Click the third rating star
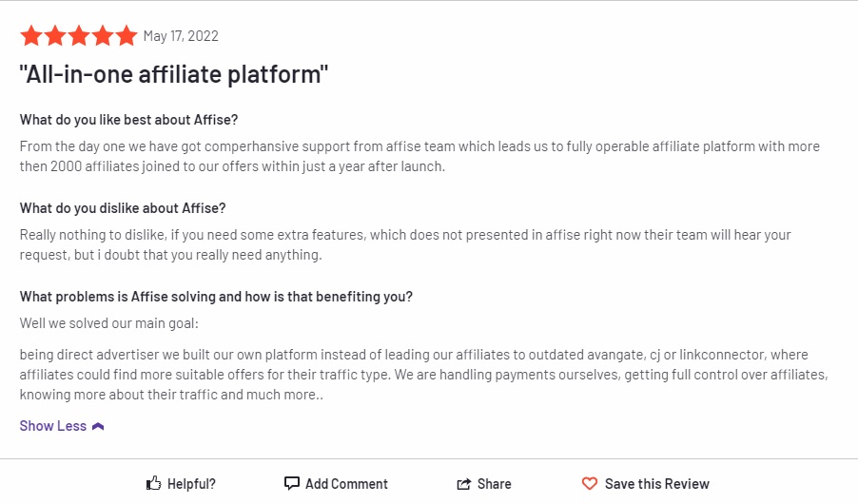Viewport: 858px width, 504px height. pyautogui.click(x=79, y=36)
